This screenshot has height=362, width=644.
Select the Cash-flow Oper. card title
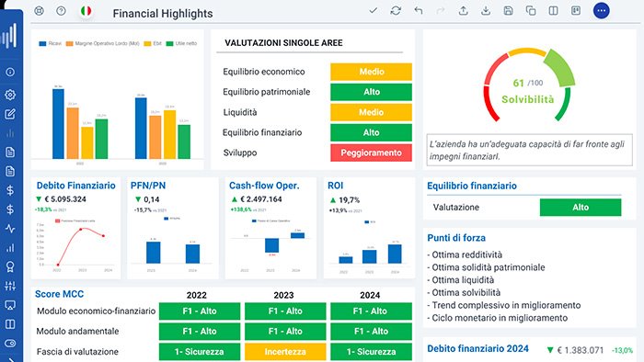(x=264, y=186)
